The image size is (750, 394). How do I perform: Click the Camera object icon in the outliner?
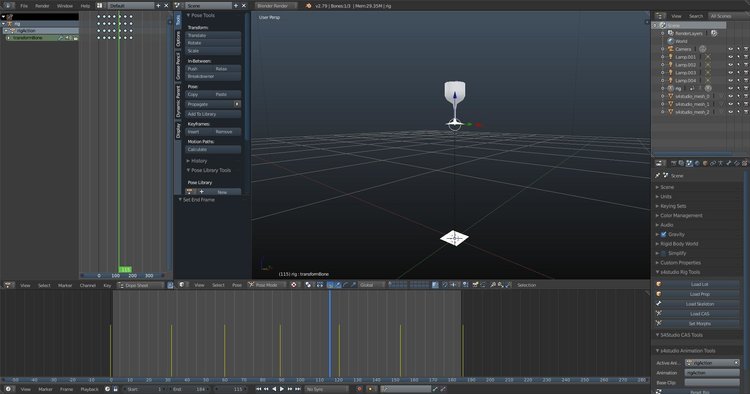click(x=671, y=49)
